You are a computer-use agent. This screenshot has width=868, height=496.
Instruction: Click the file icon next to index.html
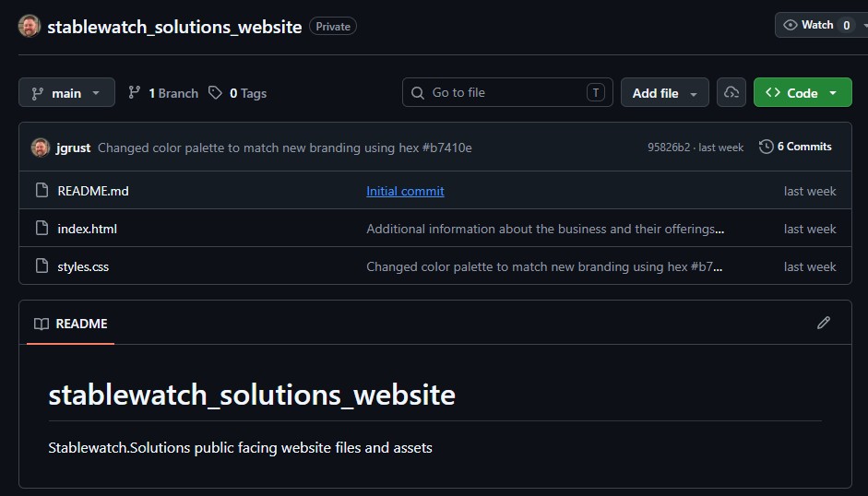[x=42, y=228]
